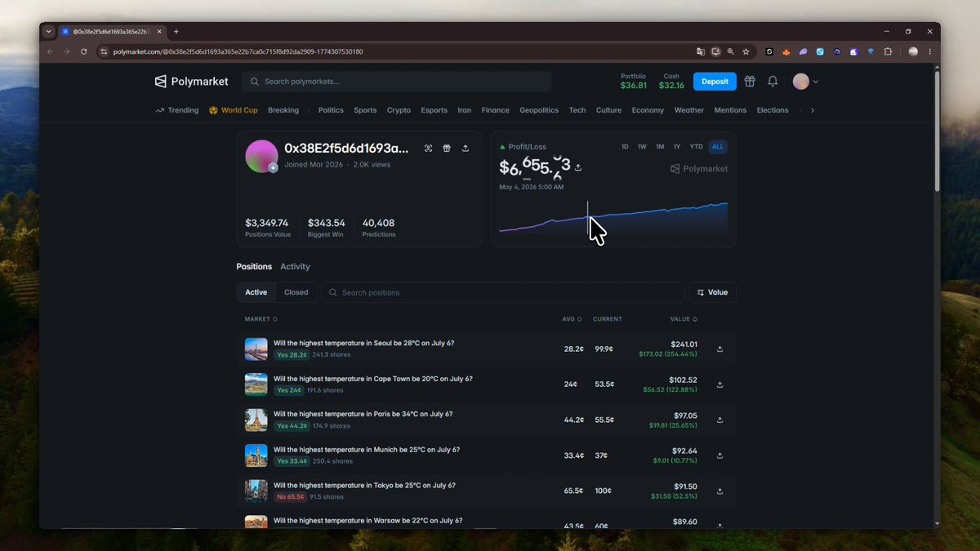Reload the page in the browser toolbar

(x=84, y=51)
